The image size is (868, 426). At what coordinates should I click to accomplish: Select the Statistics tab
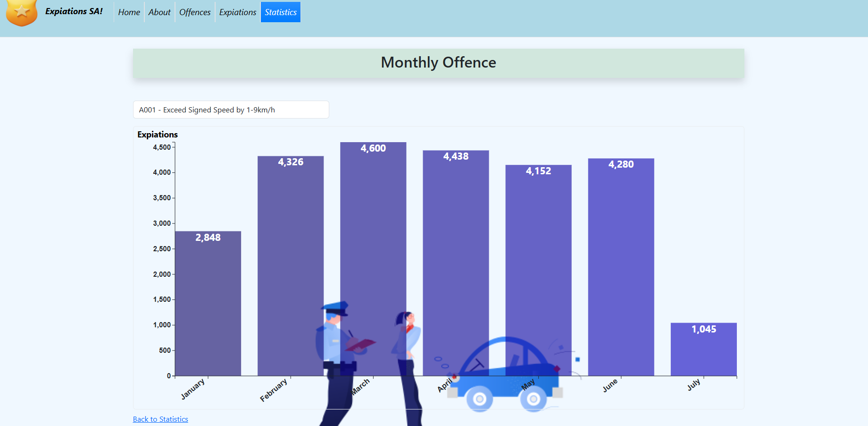280,12
